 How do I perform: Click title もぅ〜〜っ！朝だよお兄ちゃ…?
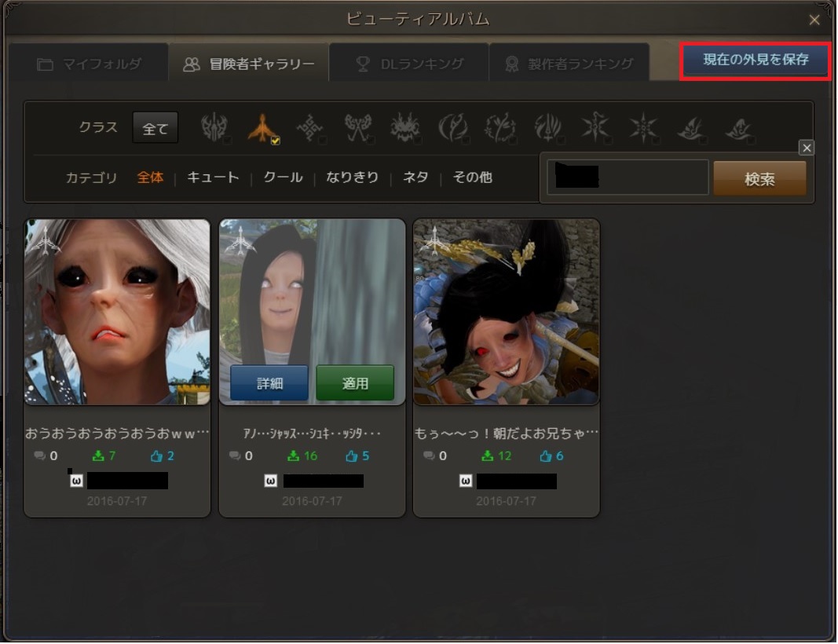506,433
